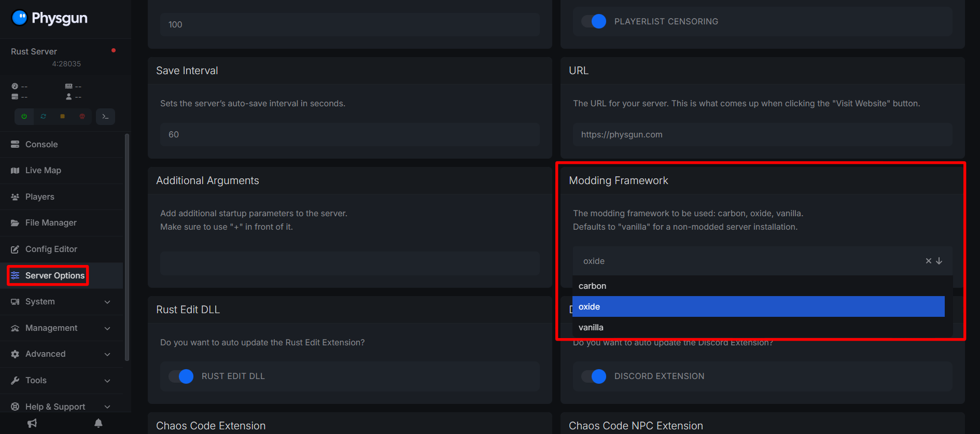Click the Physgun logo
The image size is (980, 434).
click(x=49, y=18)
